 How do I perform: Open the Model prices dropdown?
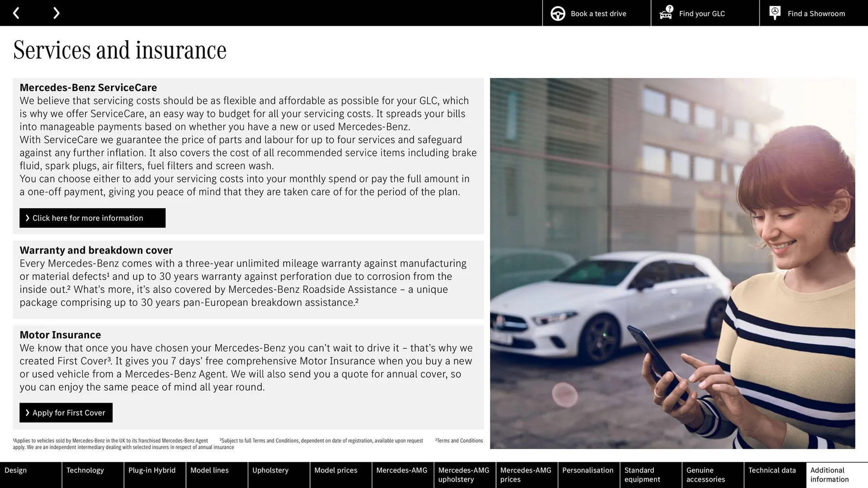coord(335,474)
